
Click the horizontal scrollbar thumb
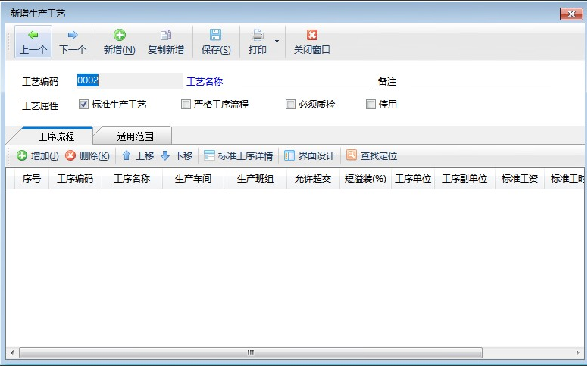[x=250, y=353]
